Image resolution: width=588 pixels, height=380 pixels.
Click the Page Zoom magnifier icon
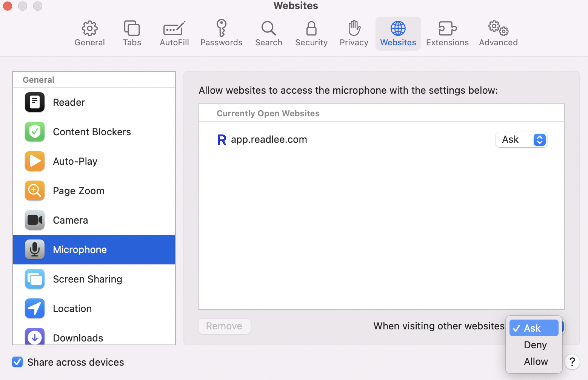point(35,191)
